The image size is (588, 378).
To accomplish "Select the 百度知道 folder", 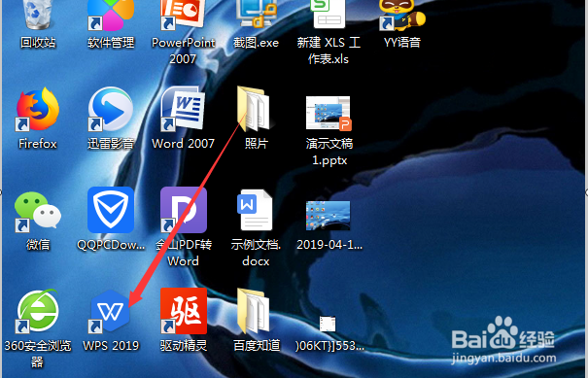I will (x=255, y=311).
